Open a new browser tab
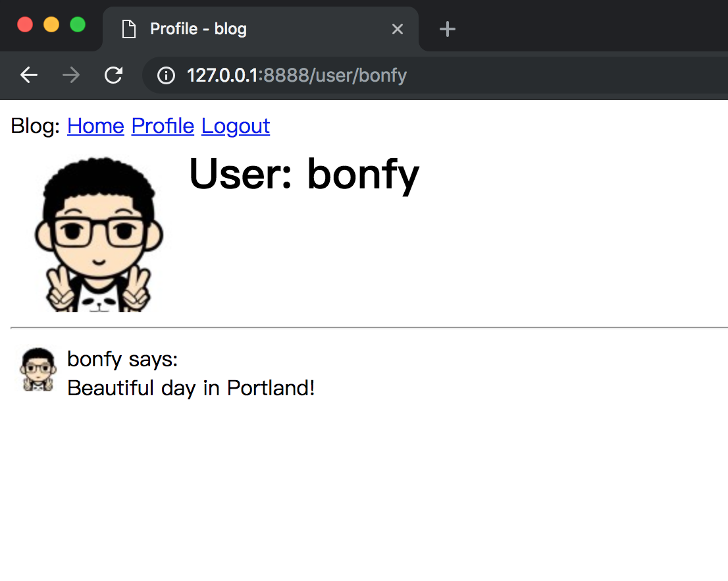The height and width of the screenshot is (581, 728). 448,29
